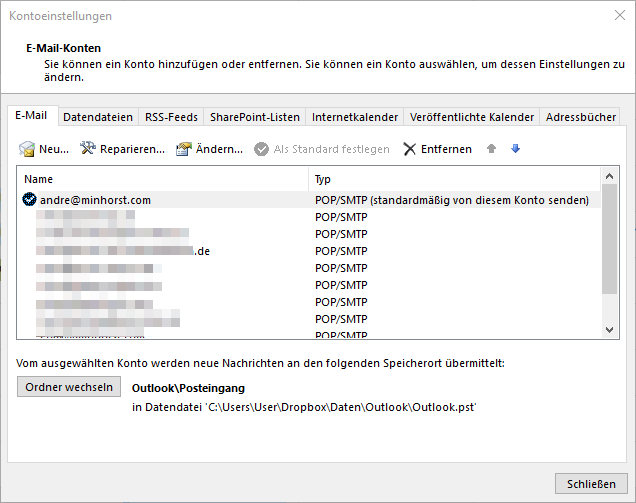Switch to Veröffentlichte Kalender tab
The height and width of the screenshot is (503, 636).
tap(471, 117)
